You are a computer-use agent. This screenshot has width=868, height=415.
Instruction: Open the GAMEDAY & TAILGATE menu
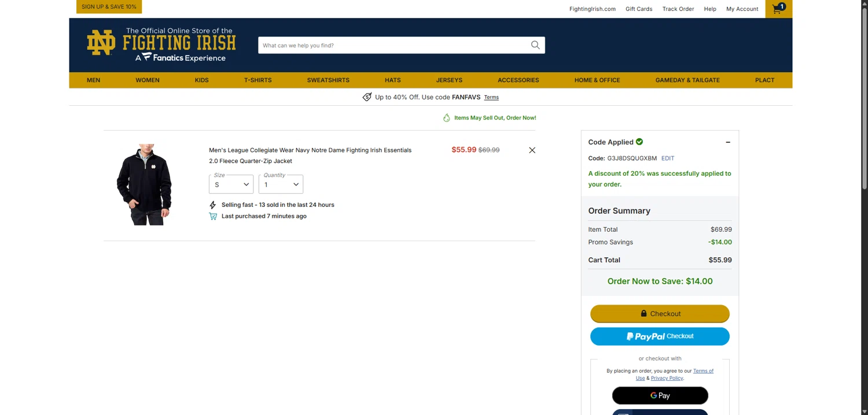point(687,80)
